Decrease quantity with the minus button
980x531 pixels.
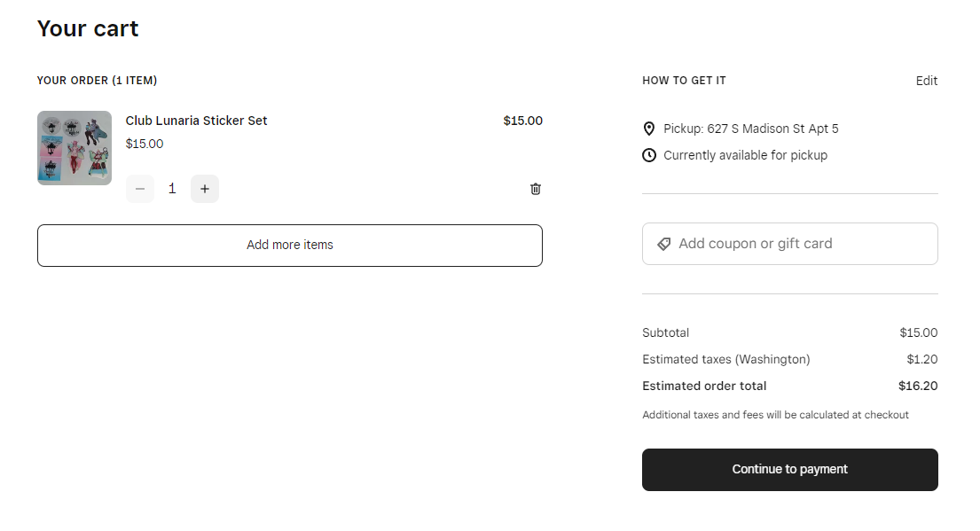(140, 189)
